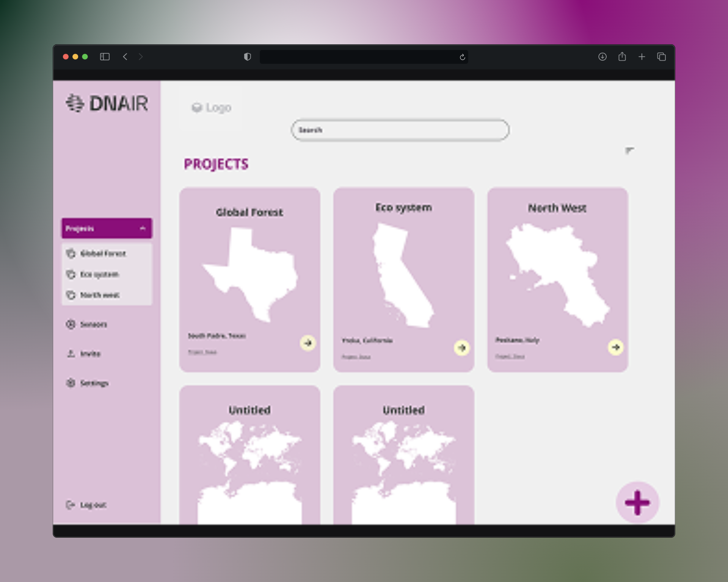The image size is (728, 582).
Task: Collapse the Projects sidebar section
Action: pos(143,228)
